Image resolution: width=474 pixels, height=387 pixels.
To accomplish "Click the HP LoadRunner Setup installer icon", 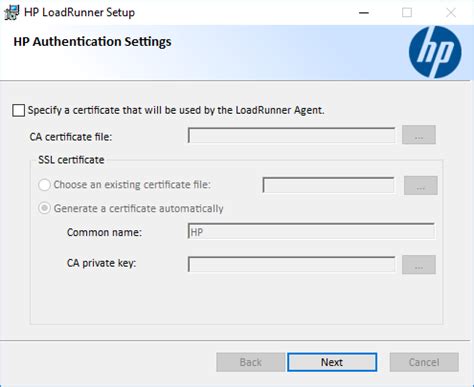I will [11, 13].
